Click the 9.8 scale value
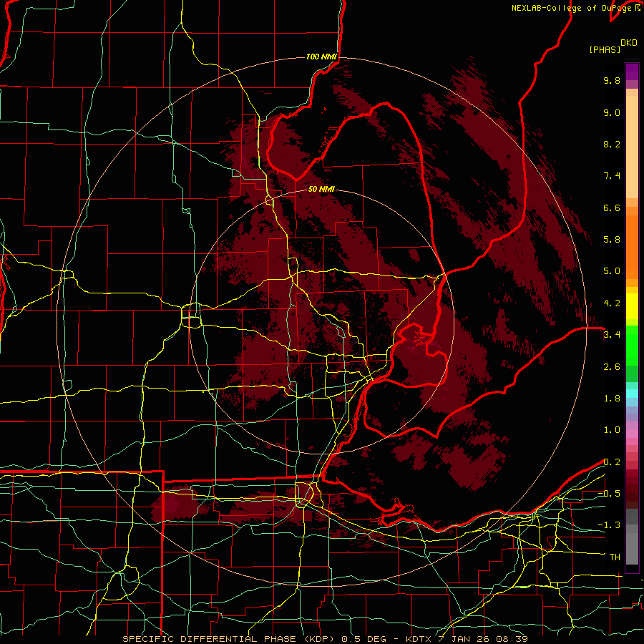Image resolution: width=644 pixels, height=644 pixels. pos(612,80)
